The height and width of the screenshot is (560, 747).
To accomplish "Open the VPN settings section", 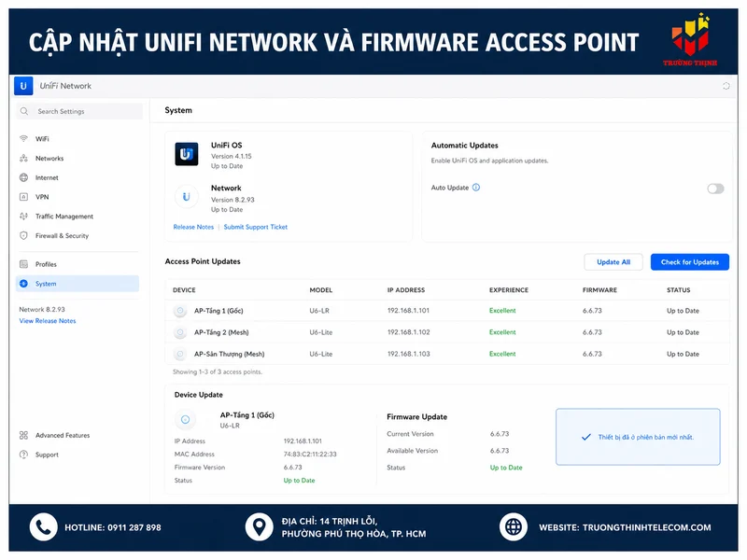I will coord(78,197).
